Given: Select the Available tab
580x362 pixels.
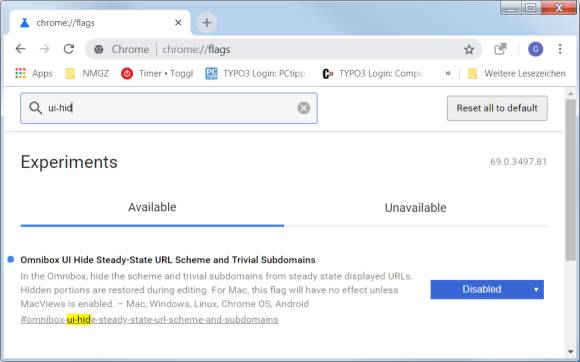Looking at the screenshot, I should [x=152, y=207].
